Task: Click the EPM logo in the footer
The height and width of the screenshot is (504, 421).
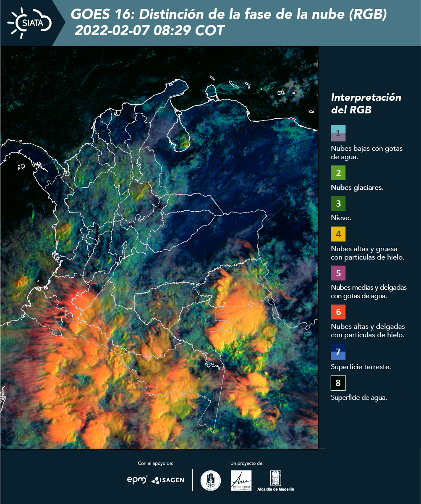Action: pos(137,480)
